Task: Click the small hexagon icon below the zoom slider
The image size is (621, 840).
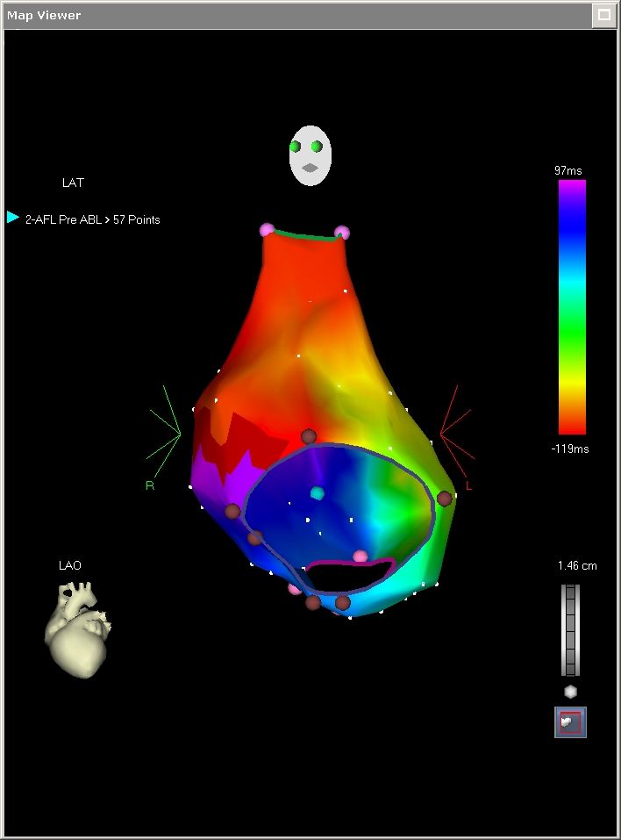Action: (x=571, y=693)
